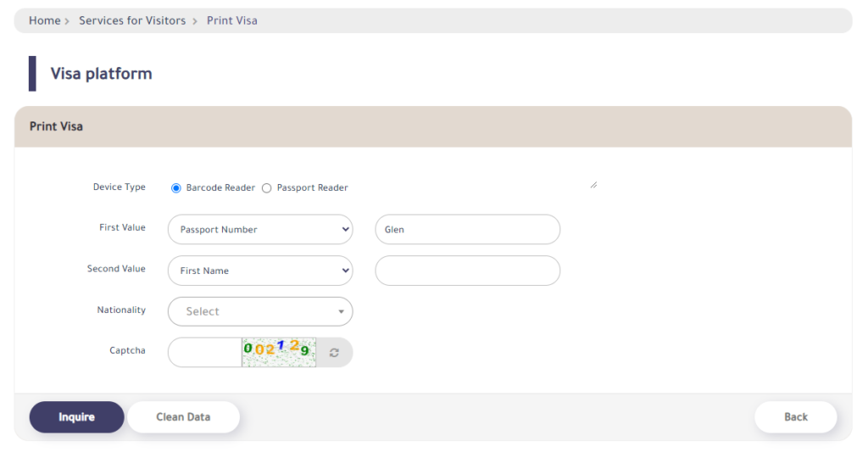This screenshot has height=458, width=868.
Task: Click the captcha code image
Action: 279,352
